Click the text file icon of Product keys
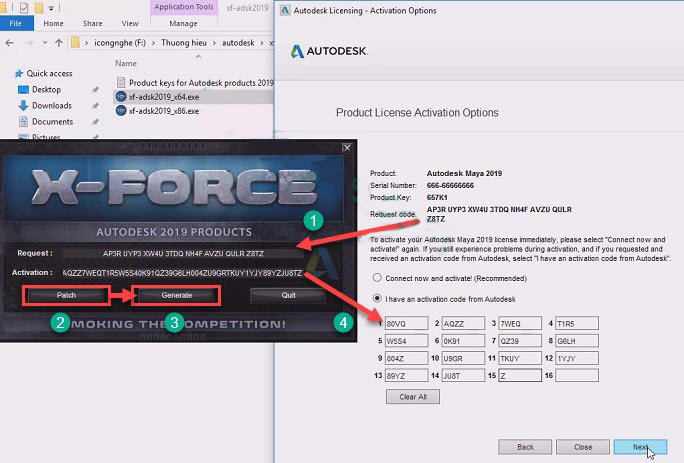Image resolution: width=684 pixels, height=463 pixels. (121, 82)
